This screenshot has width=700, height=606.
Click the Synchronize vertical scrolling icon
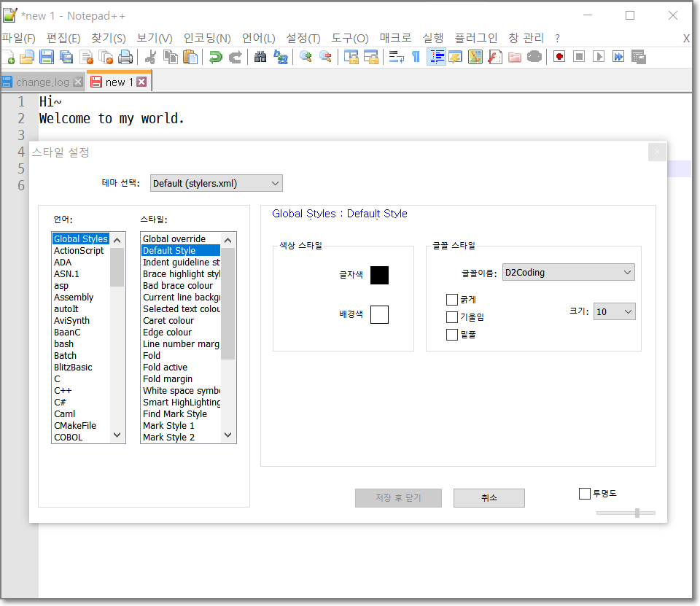coord(351,57)
